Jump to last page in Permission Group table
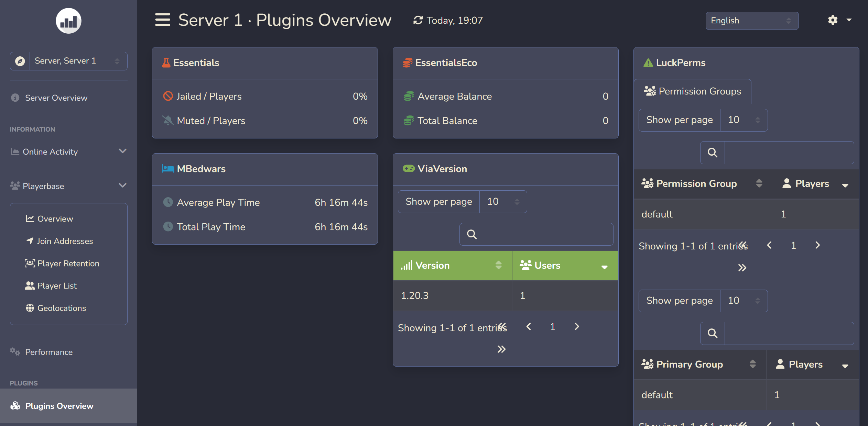The image size is (868, 426). tap(742, 268)
